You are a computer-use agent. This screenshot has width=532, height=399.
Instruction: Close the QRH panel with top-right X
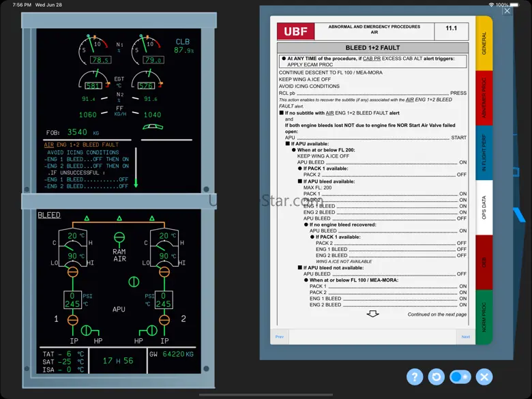pyautogui.click(x=507, y=10)
